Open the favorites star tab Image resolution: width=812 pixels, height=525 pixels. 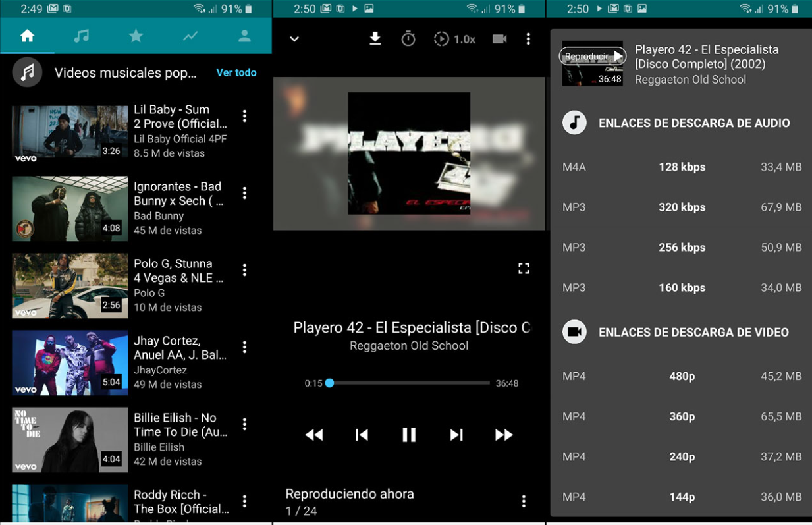[136, 36]
